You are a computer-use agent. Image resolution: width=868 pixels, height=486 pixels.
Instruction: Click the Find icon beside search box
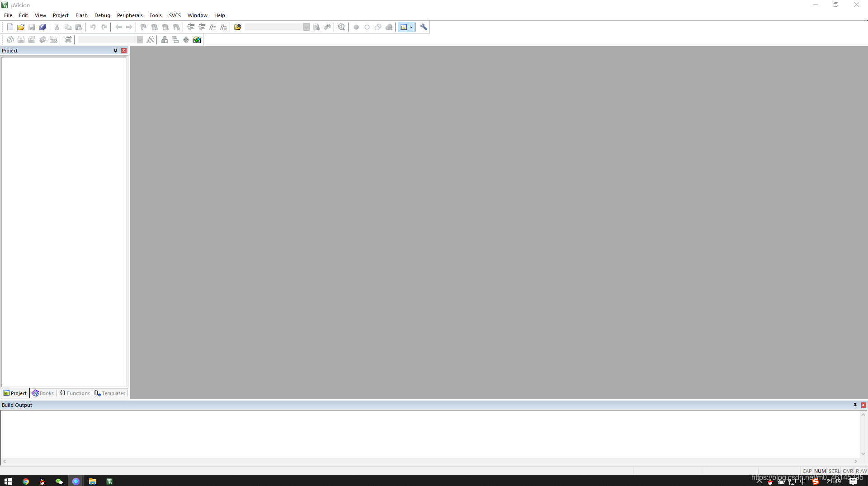pos(316,27)
